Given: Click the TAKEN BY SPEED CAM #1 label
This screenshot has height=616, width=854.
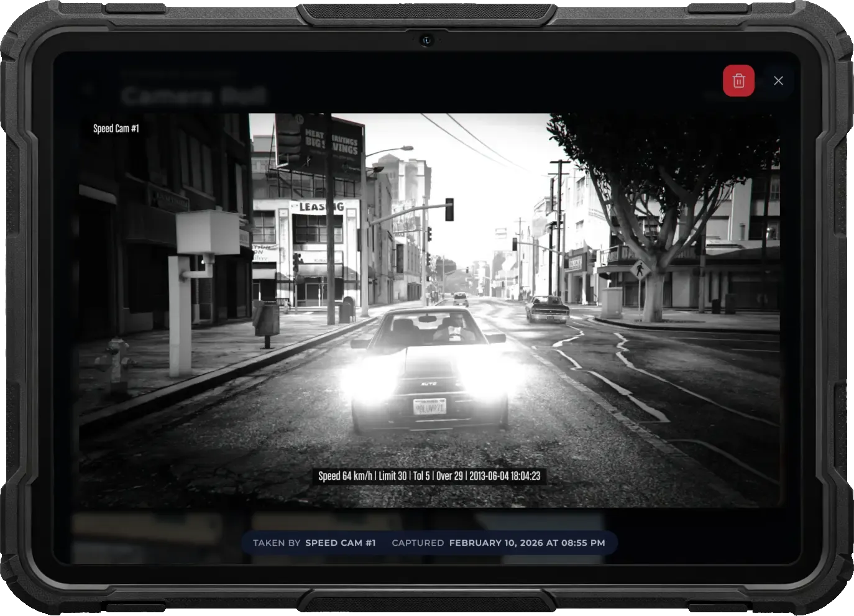Looking at the screenshot, I should (315, 543).
